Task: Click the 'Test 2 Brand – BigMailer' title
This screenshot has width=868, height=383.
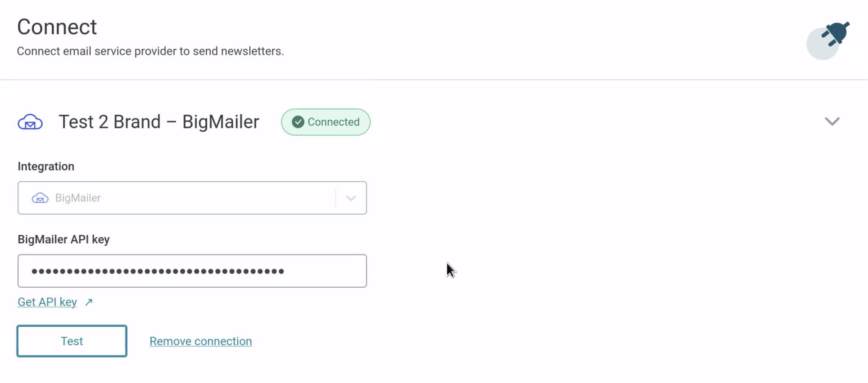Action: [x=159, y=122]
